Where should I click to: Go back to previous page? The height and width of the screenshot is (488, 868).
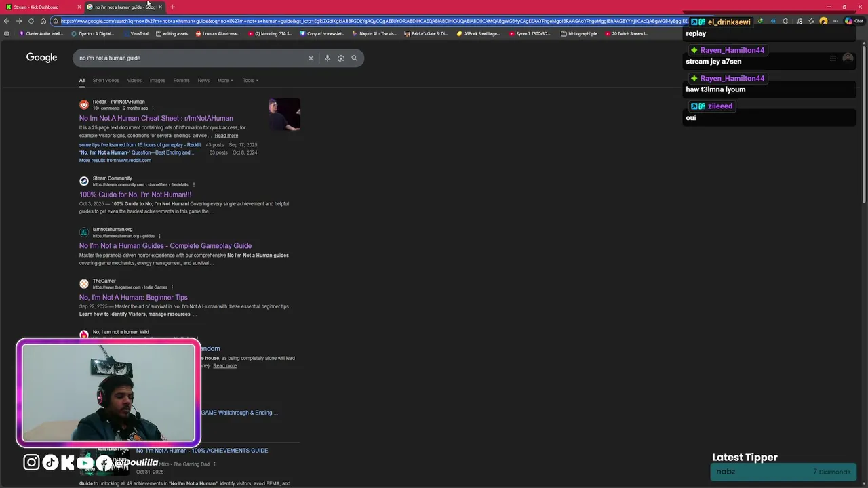coord(6,21)
